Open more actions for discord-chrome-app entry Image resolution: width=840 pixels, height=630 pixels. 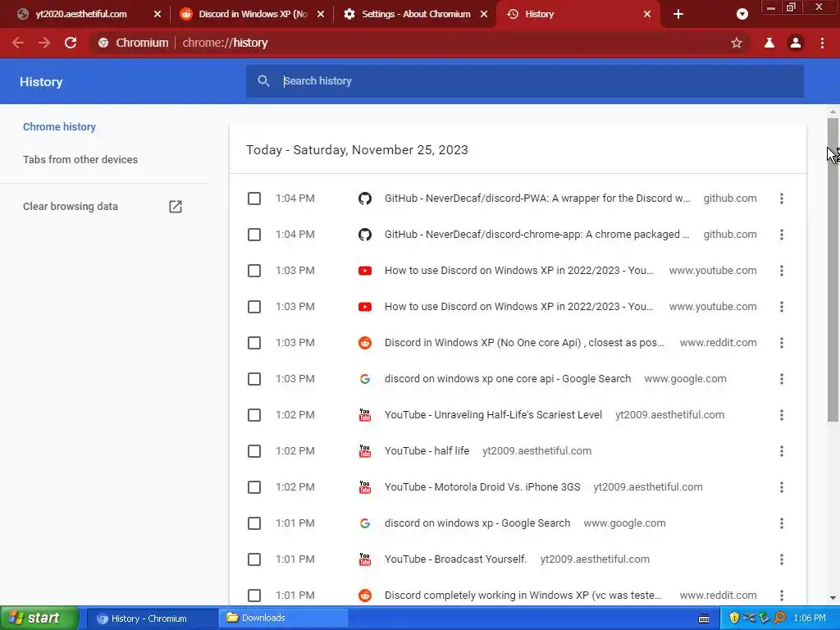point(782,235)
